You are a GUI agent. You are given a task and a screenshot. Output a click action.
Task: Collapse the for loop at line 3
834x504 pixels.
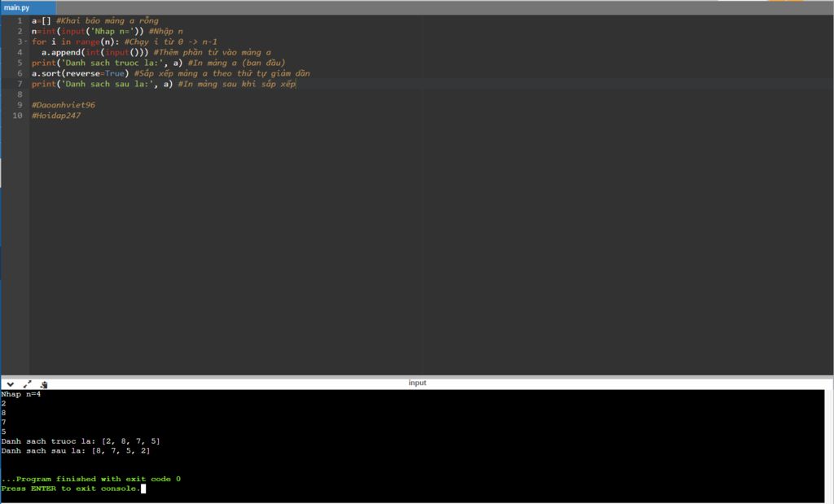[x=25, y=42]
